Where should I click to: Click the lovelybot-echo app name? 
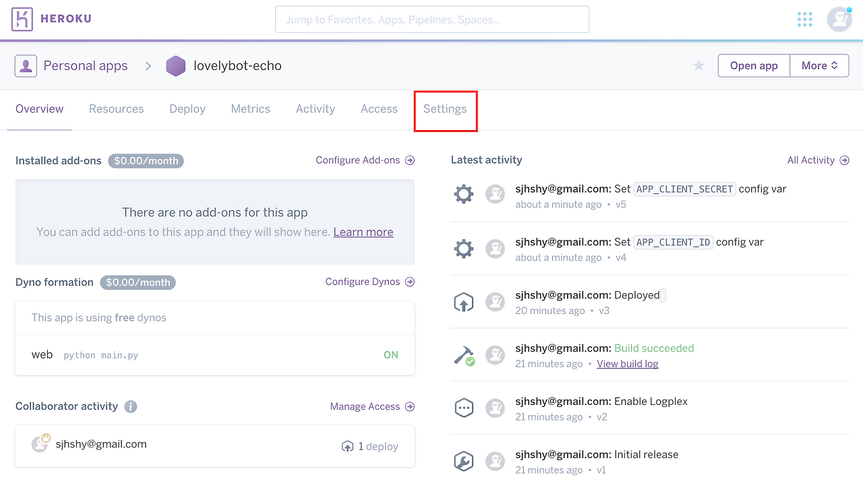click(237, 66)
